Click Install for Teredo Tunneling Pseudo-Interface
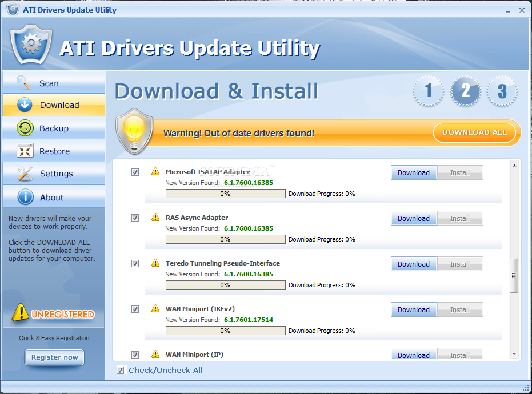The width and height of the screenshot is (532, 394). point(460,264)
